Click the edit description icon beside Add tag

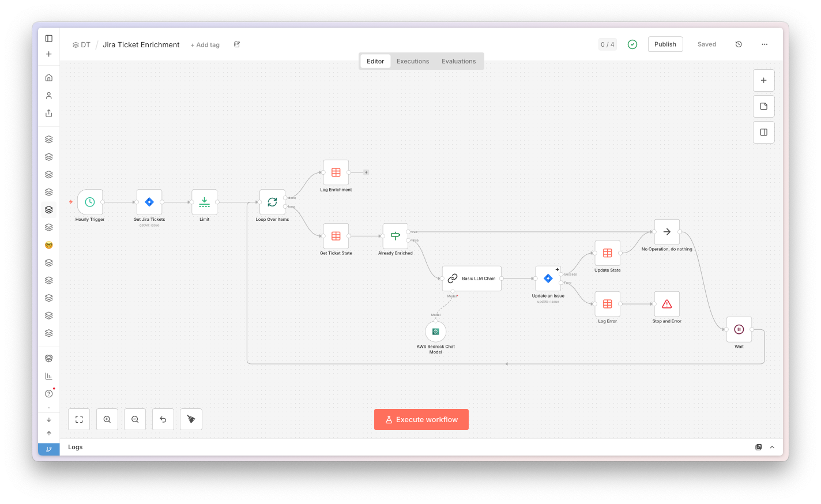[237, 44]
